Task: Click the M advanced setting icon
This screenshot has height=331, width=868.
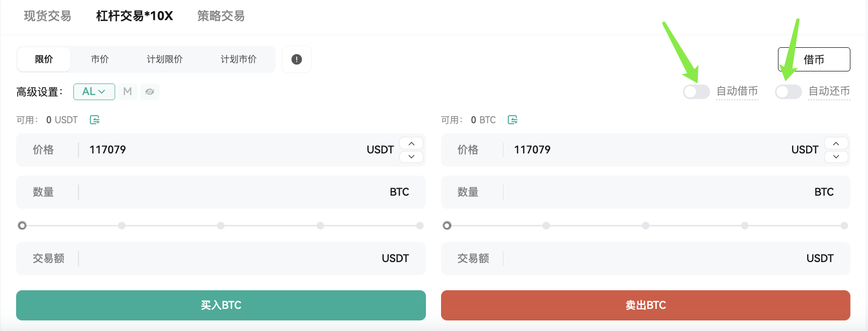Action: [127, 92]
